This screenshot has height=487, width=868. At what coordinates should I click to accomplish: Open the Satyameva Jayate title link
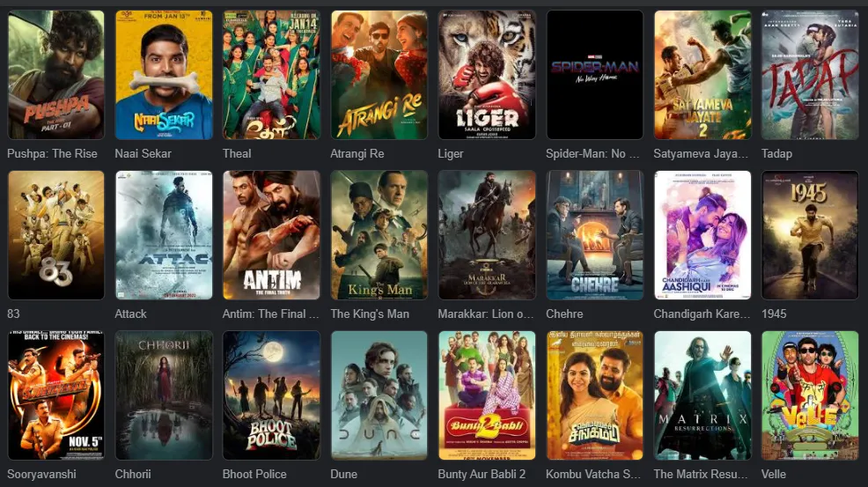[701, 153]
